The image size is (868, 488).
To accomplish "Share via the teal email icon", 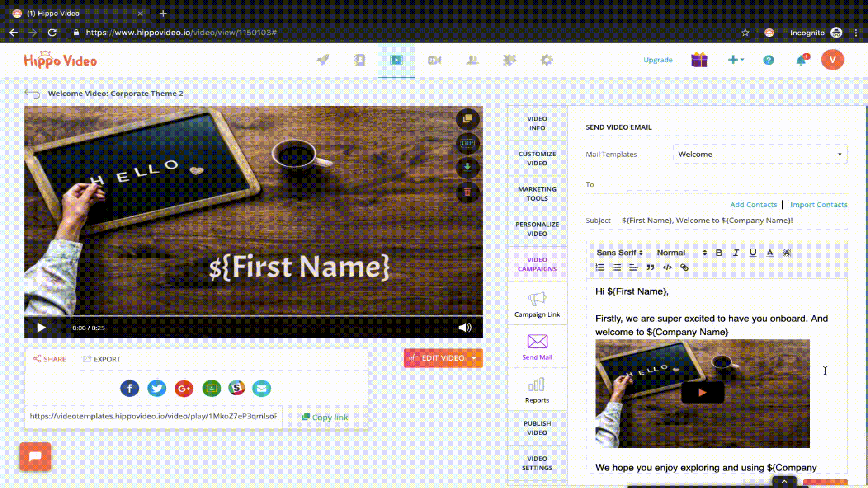I will 262,388.
